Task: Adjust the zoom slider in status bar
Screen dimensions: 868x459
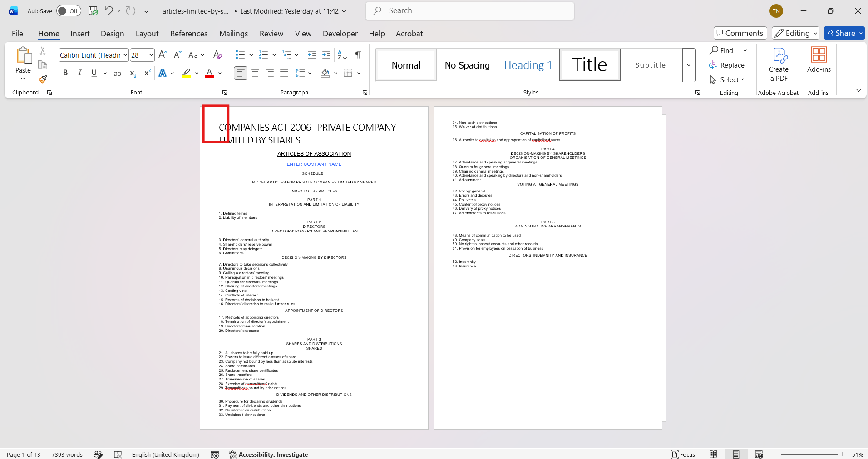Action: point(809,454)
